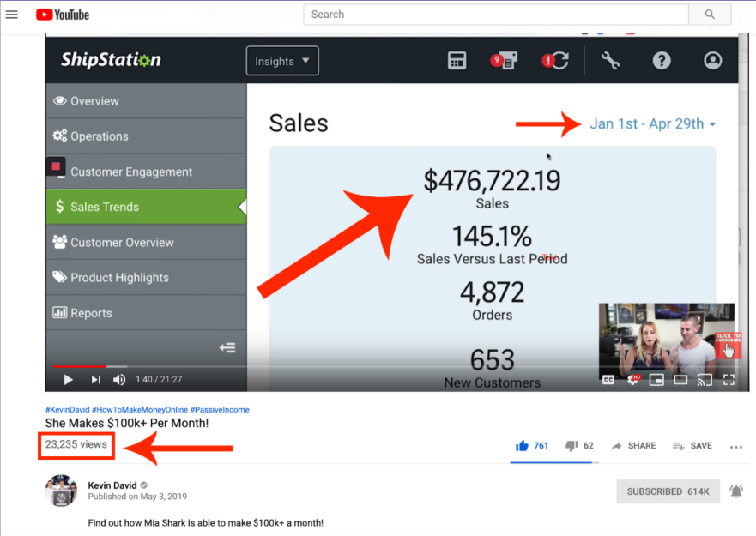The width and height of the screenshot is (756, 536).
Task: Select Customer Engagement in the sidebar
Action: click(x=146, y=172)
